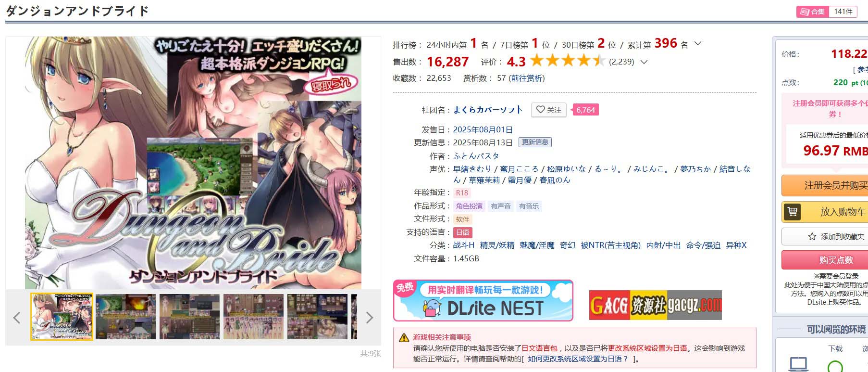Image resolution: width=868 pixels, height=372 pixels.
Task: Select the second preview thumbnail
Action: 125,317
